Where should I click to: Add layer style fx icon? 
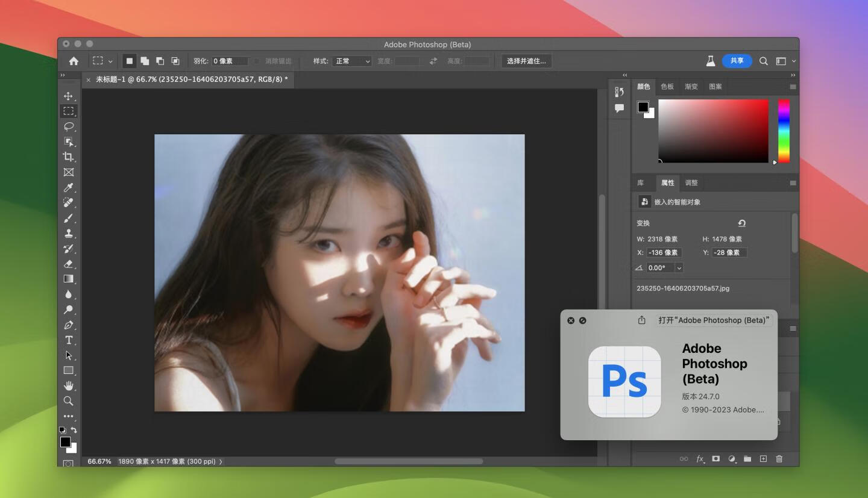(x=700, y=459)
